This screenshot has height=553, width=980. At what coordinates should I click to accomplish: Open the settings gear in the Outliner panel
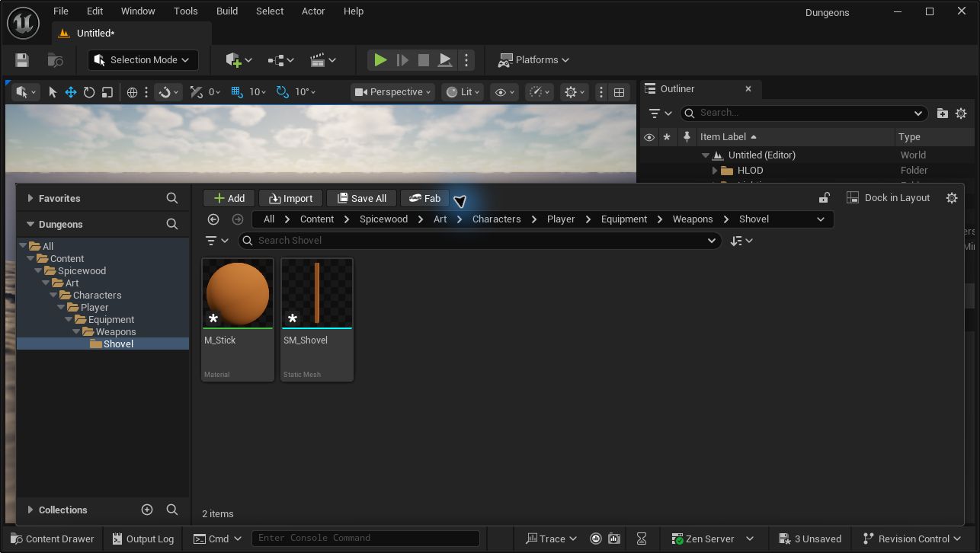coord(961,113)
